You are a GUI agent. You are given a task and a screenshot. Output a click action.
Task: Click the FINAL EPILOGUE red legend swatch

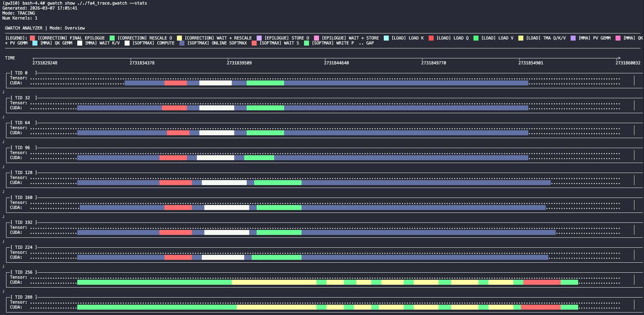point(32,38)
